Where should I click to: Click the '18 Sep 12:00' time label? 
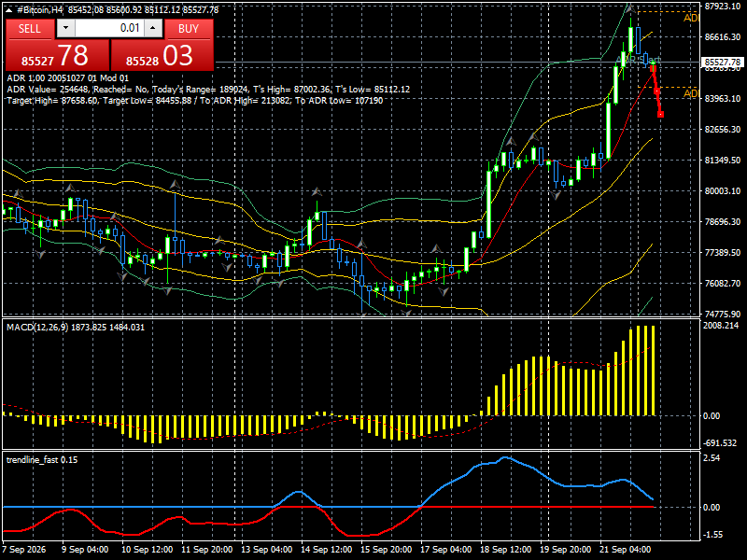click(505, 550)
